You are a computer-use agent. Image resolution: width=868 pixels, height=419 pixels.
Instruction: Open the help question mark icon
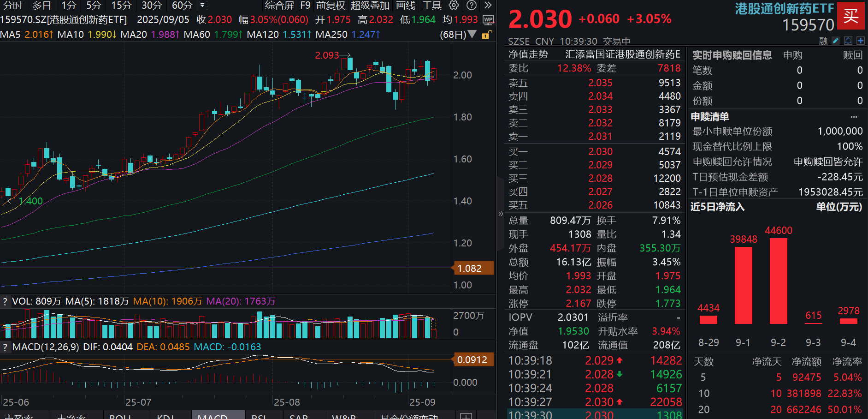pos(471,6)
